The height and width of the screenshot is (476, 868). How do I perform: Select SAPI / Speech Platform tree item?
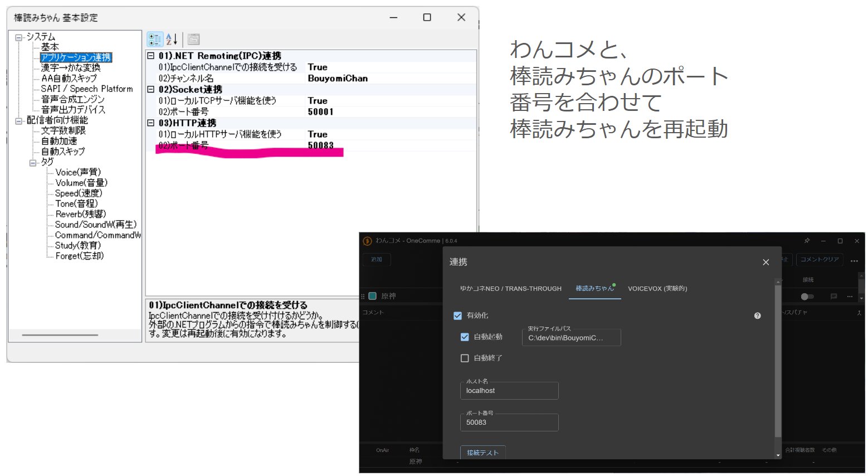87,89
